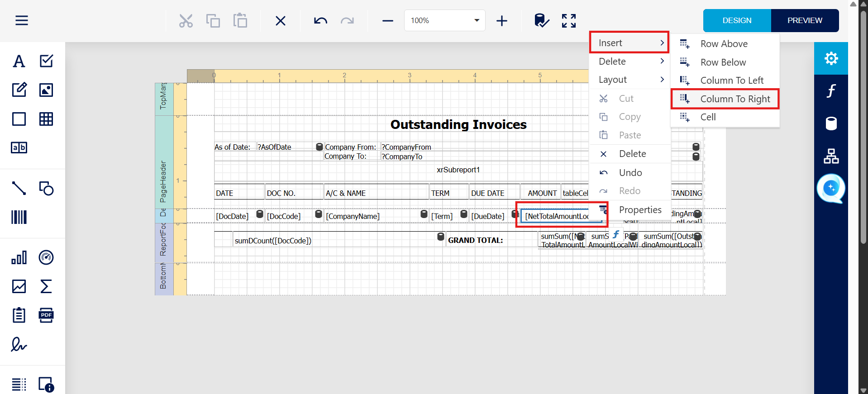Open the Field List database panel
Image resolution: width=868 pixels, height=394 pixels.
tap(831, 123)
